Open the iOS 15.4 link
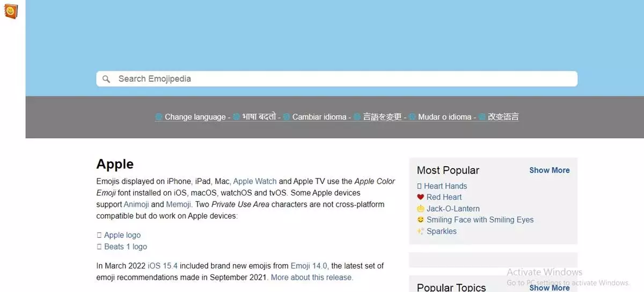This screenshot has width=644, height=292. 163,266
